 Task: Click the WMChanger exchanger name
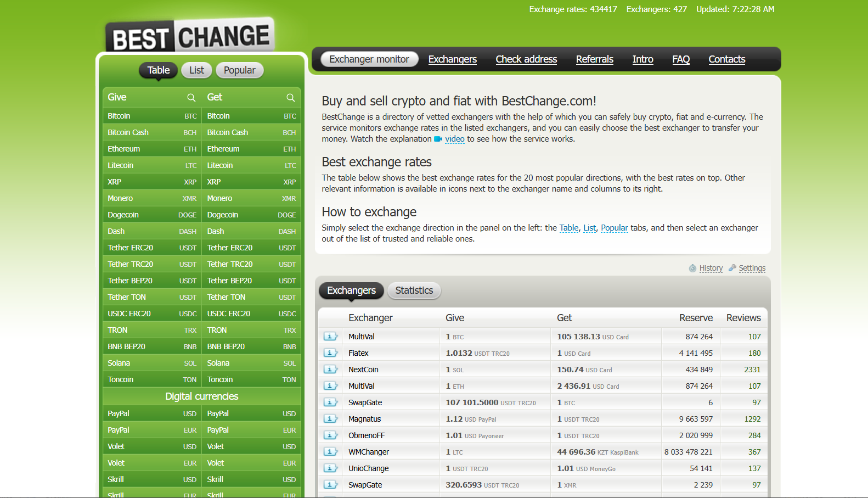click(369, 452)
